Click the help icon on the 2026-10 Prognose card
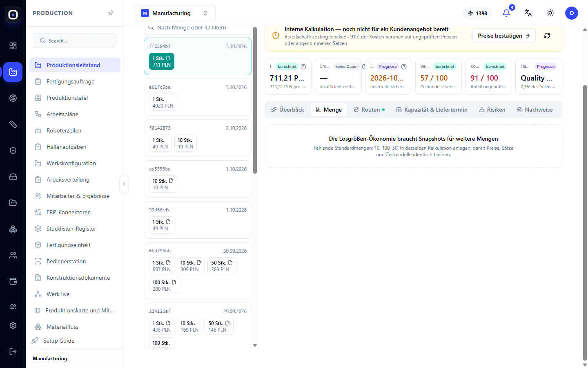Screen dimensions: 588x368 click(x=404, y=67)
